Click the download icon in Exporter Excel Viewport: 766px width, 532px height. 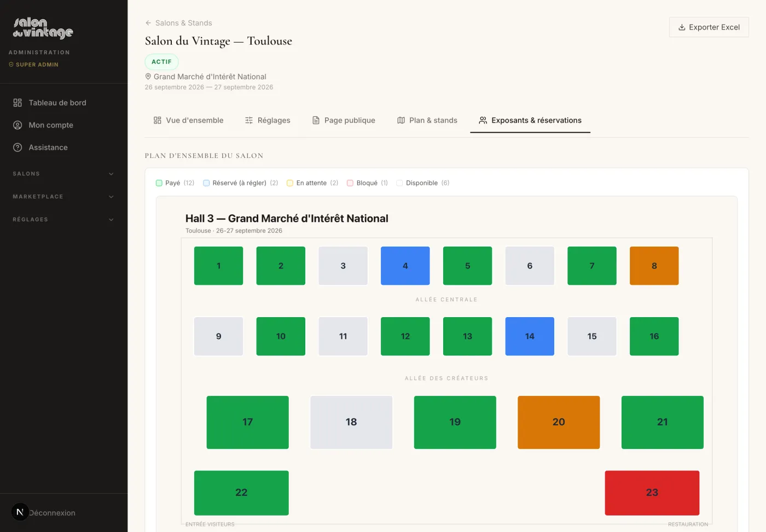[682, 27]
